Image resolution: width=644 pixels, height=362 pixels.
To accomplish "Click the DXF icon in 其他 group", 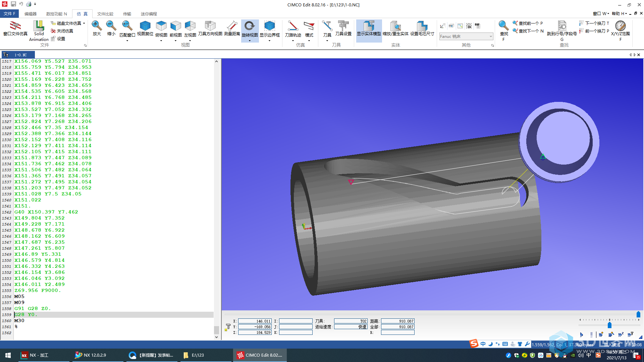I will [477, 25].
